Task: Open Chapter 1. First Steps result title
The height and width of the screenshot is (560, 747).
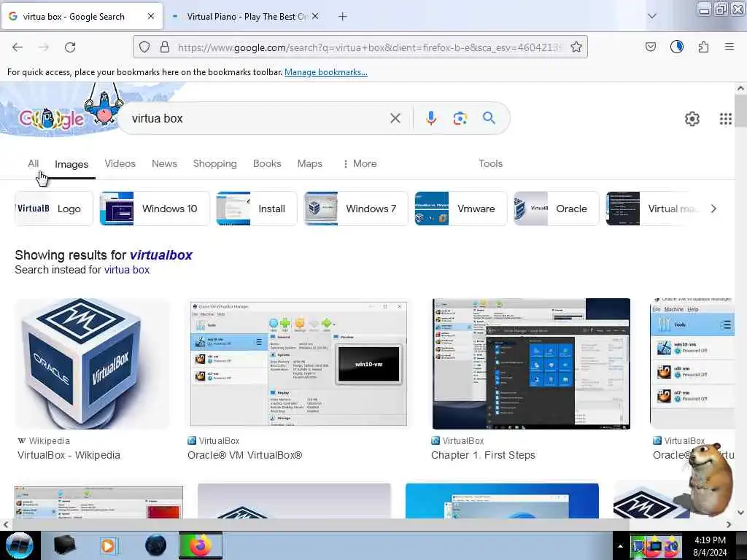Action: pyautogui.click(x=483, y=455)
